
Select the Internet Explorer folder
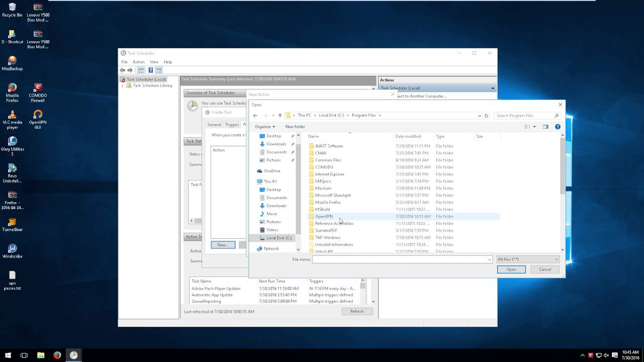(x=330, y=174)
